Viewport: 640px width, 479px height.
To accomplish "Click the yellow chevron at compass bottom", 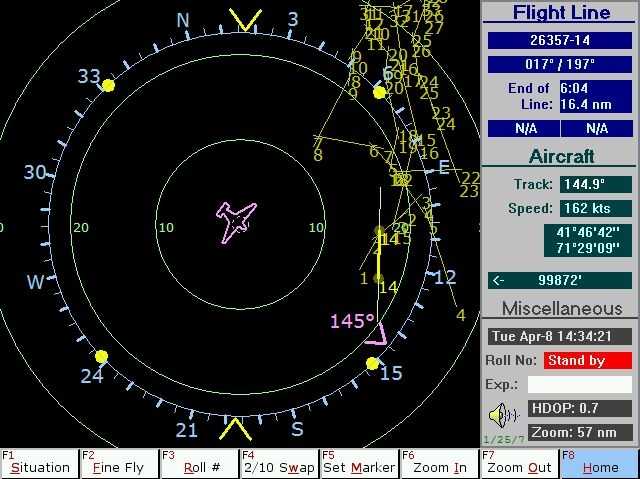I will (x=236, y=428).
